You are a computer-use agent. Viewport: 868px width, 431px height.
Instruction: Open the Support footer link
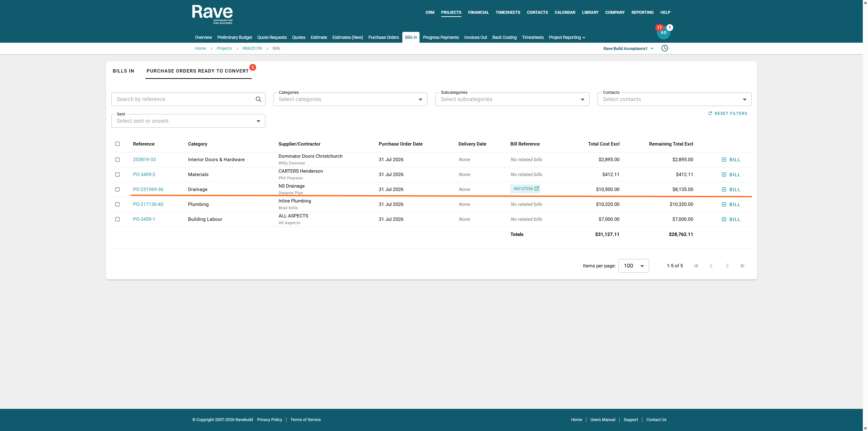pos(630,420)
